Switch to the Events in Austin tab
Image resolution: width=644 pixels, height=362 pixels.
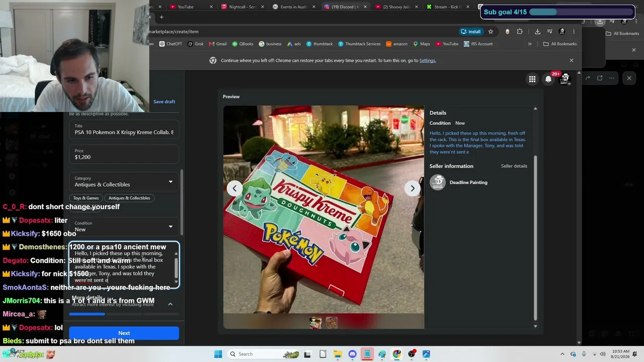coord(294,7)
